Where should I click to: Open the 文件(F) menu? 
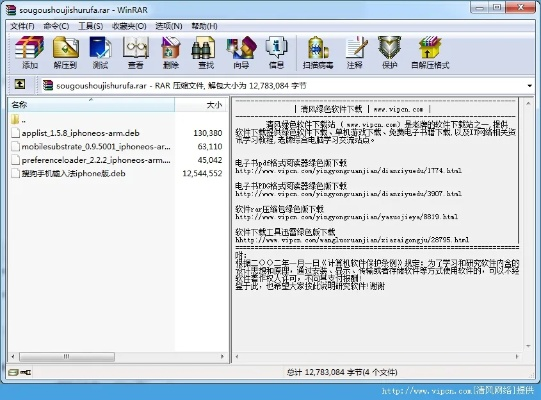[x=22, y=26]
